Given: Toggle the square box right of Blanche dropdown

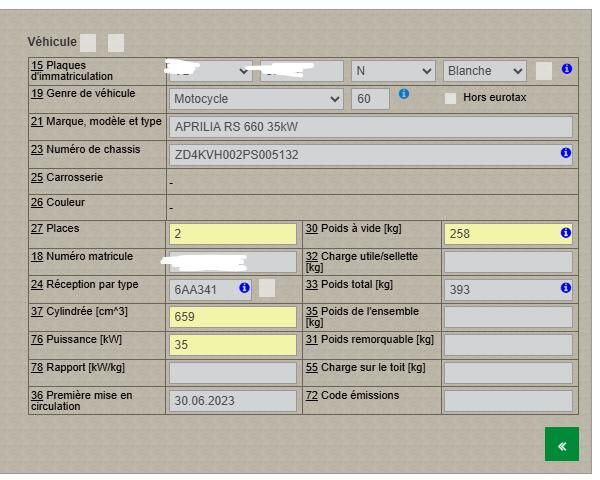Looking at the screenshot, I should tap(543, 71).
